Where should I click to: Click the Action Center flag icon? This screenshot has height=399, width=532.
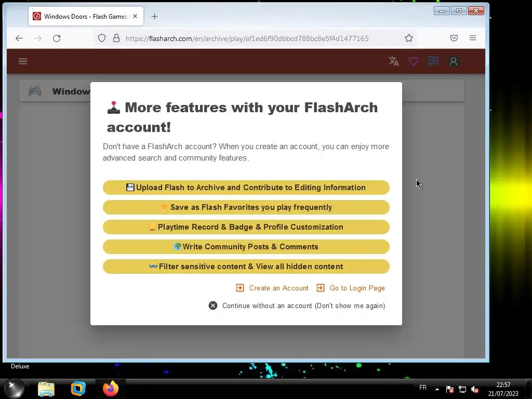click(x=450, y=389)
